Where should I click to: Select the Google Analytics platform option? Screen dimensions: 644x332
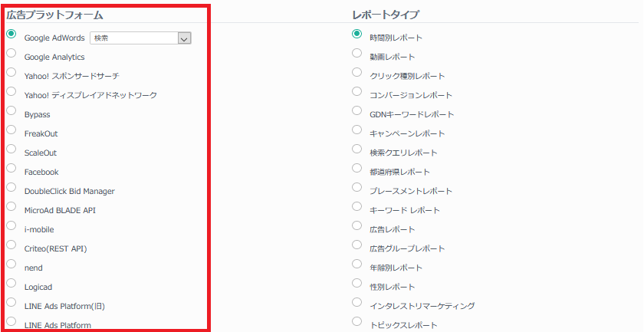point(11,53)
